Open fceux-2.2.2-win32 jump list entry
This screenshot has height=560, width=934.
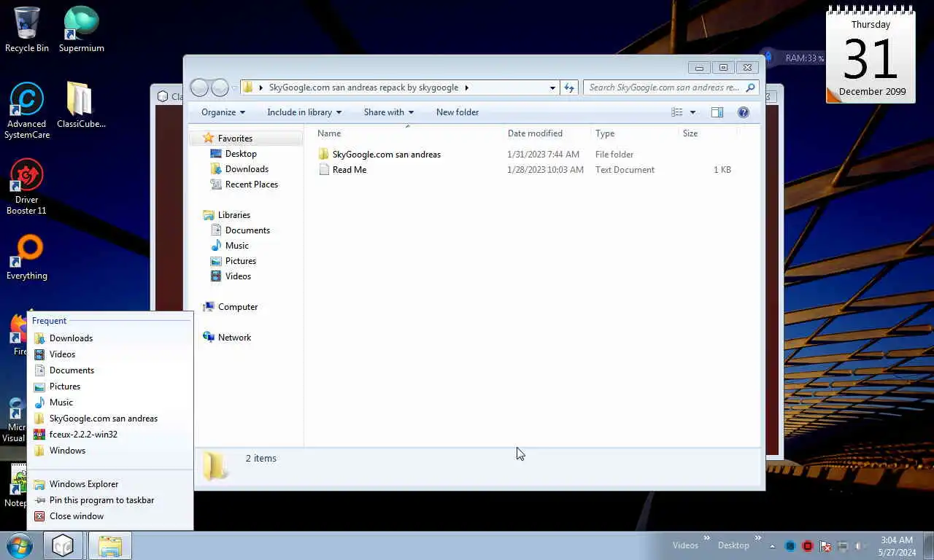point(110,435)
